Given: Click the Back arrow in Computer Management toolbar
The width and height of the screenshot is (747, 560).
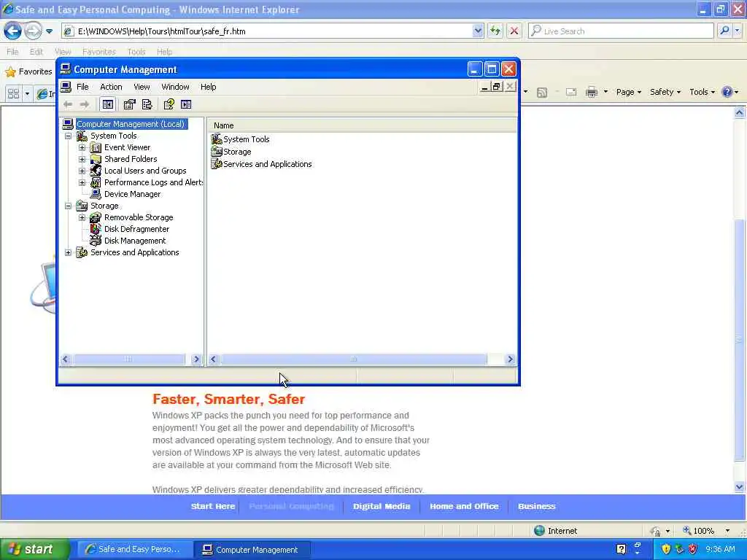Looking at the screenshot, I should 68,104.
